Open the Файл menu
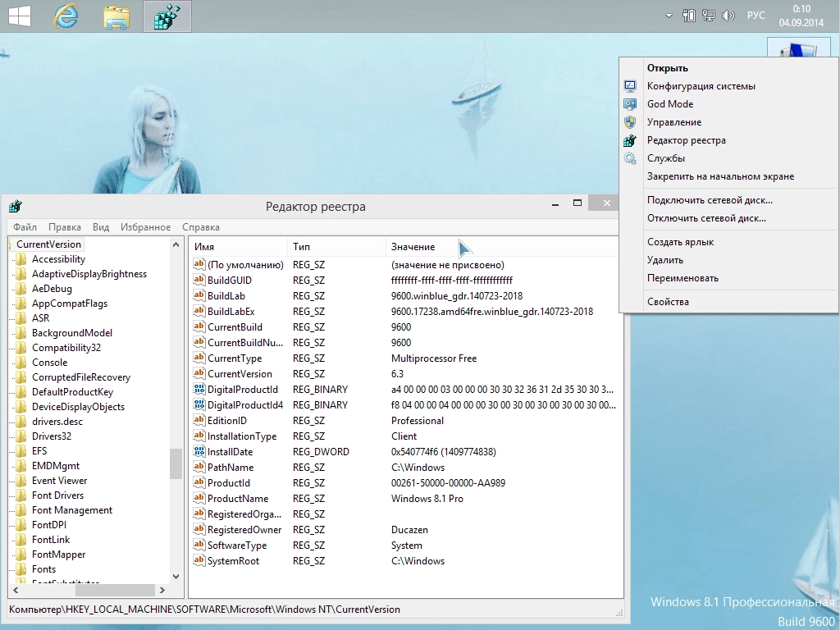The height and width of the screenshot is (630, 840). (25, 227)
